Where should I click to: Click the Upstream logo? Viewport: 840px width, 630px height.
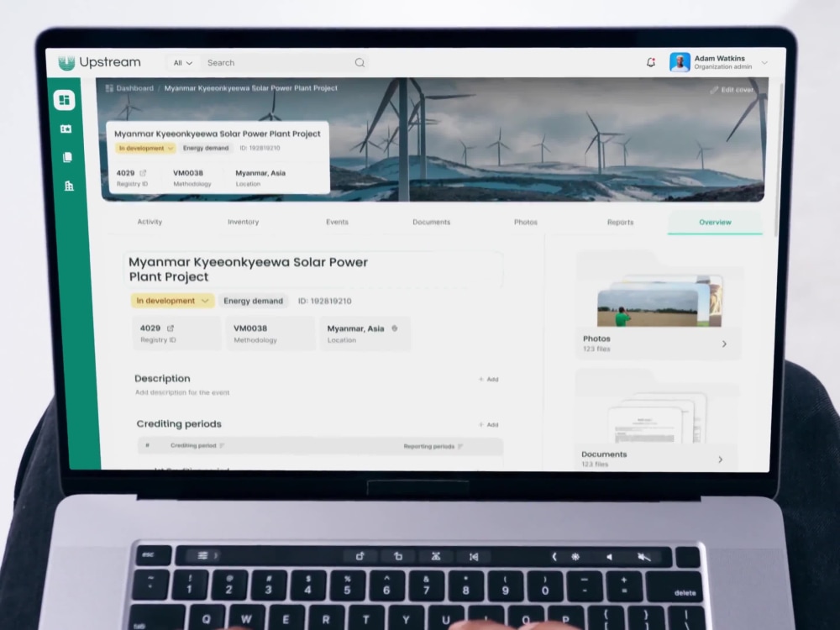pyautogui.click(x=99, y=62)
